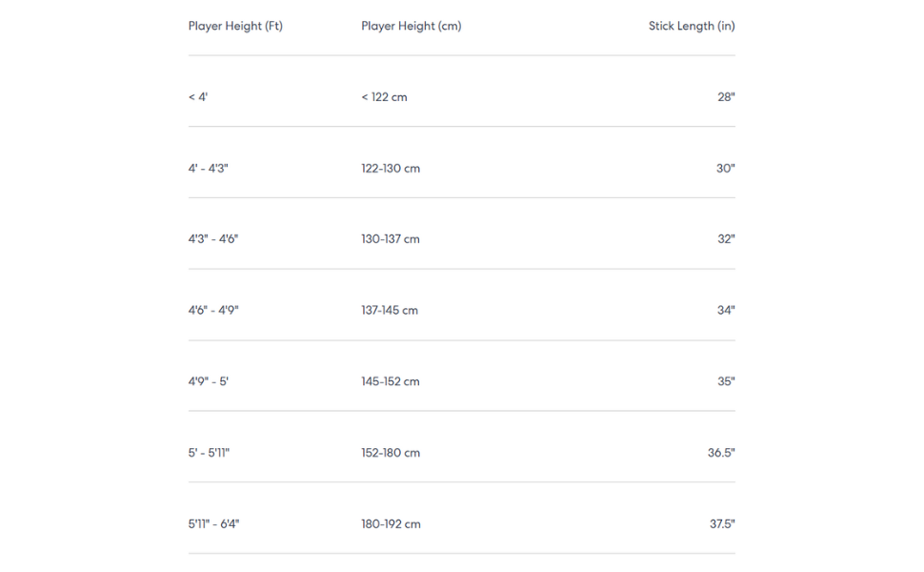
Task: Click the 137-145 cm cell
Action: click(390, 311)
